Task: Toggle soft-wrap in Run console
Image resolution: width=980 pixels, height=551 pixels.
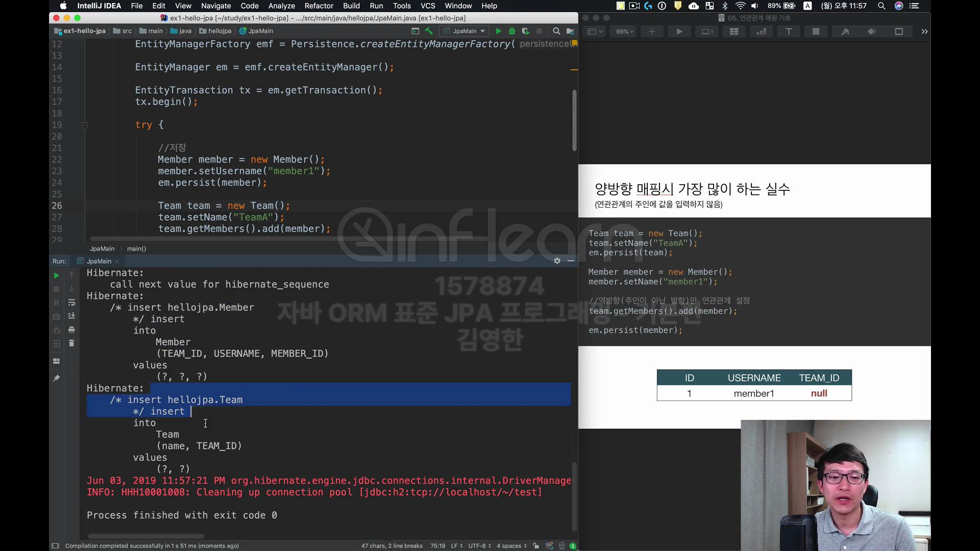Action: tap(71, 303)
